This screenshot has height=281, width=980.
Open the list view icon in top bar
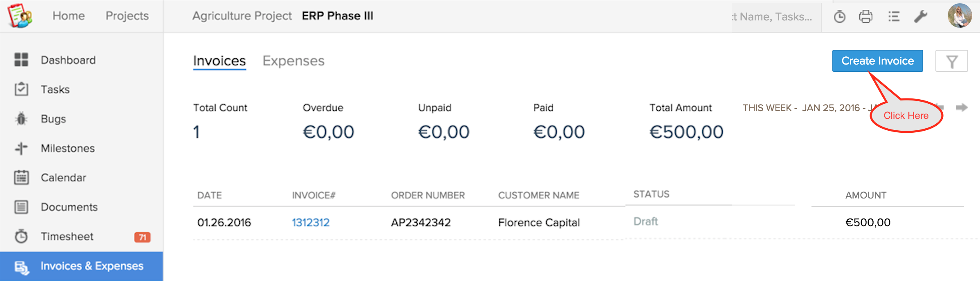(894, 16)
